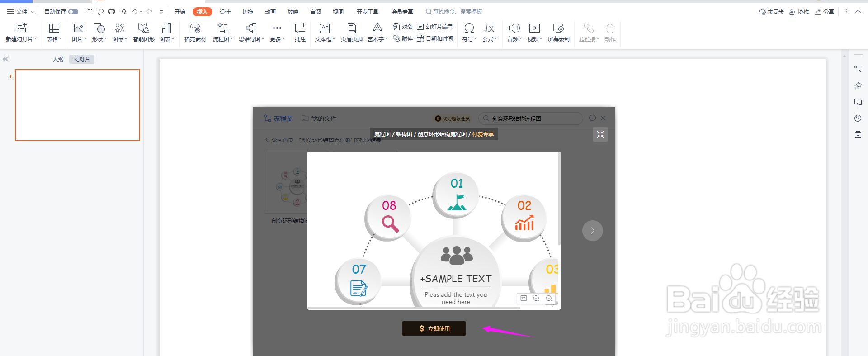The image size is (868, 356).
Task: Click the print preview icon
Action: tap(123, 12)
